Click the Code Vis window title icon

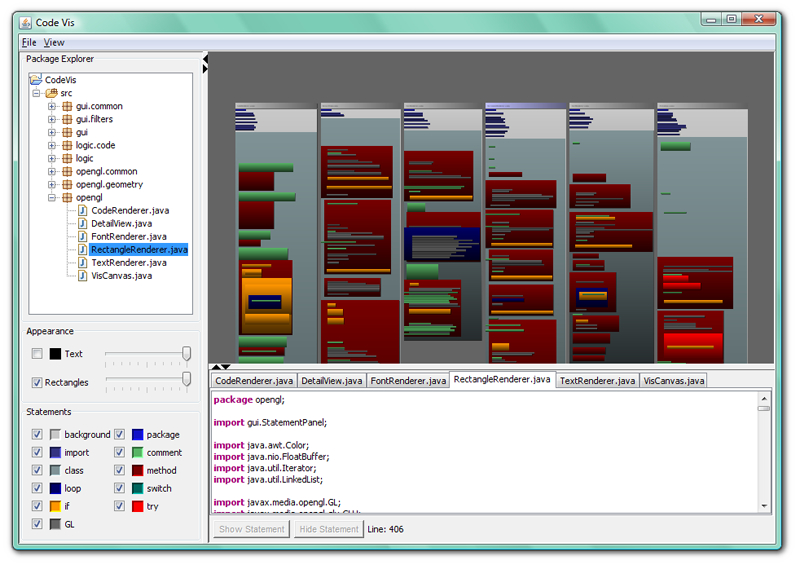click(x=26, y=21)
